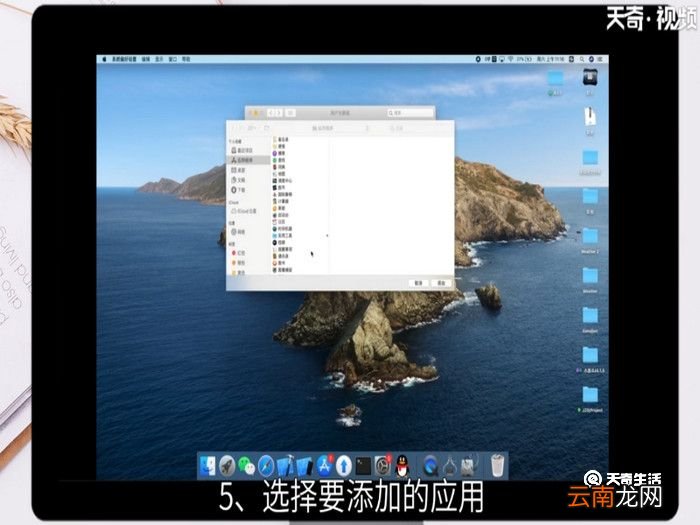This screenshot has height=525, width=700.
Task: Click show-all grid button in 用户与群组 window
Action: pyautogui.click(x=291, y=113)
